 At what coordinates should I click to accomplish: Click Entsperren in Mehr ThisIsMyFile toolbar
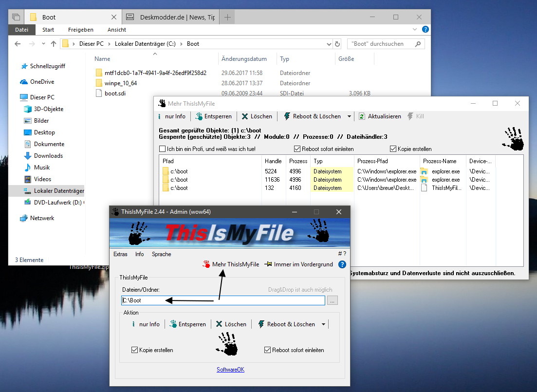tap(214, 116)
